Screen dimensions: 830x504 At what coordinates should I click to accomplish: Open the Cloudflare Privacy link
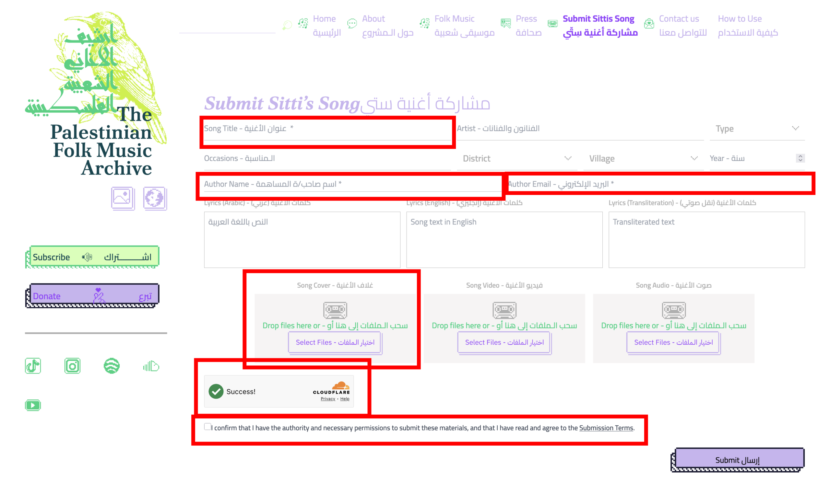[328, 399]
